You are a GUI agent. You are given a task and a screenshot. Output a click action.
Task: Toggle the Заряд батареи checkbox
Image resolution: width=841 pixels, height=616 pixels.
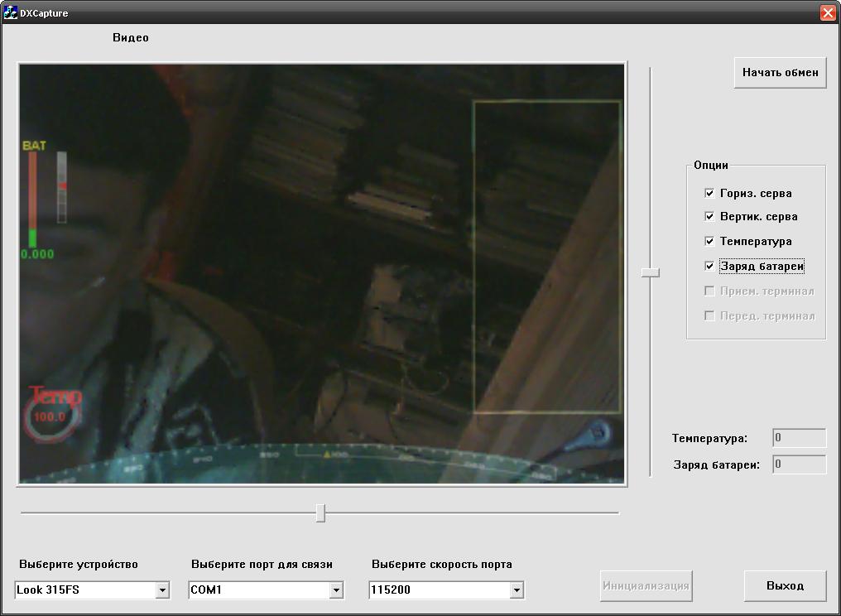709,266
